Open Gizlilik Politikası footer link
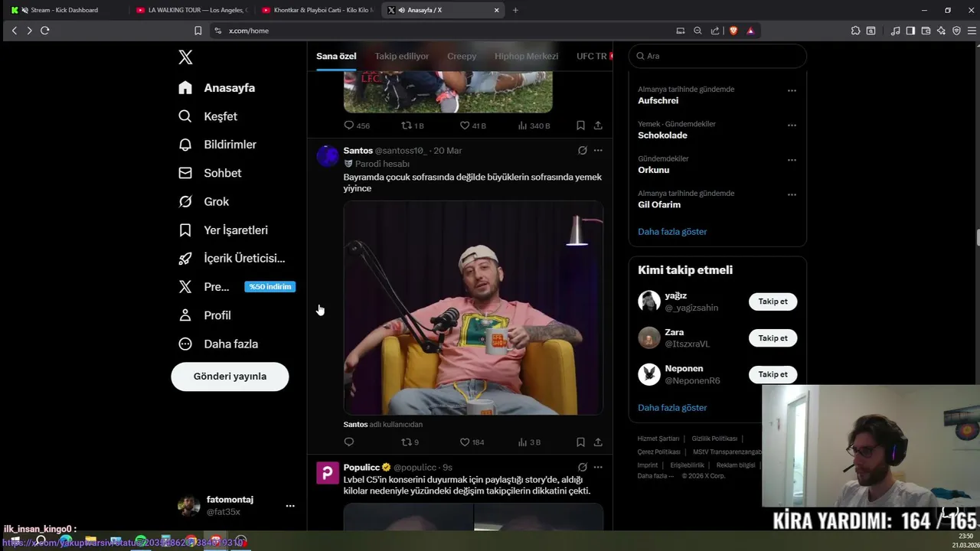 pos(714,439)
